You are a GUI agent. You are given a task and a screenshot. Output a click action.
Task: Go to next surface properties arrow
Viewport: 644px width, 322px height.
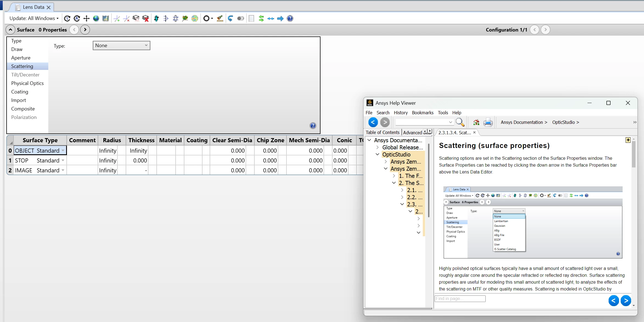pos(85,30)
